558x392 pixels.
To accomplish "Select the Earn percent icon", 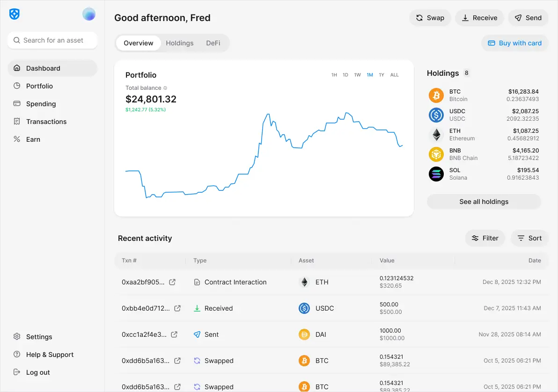I will click(x=17, y=139).
